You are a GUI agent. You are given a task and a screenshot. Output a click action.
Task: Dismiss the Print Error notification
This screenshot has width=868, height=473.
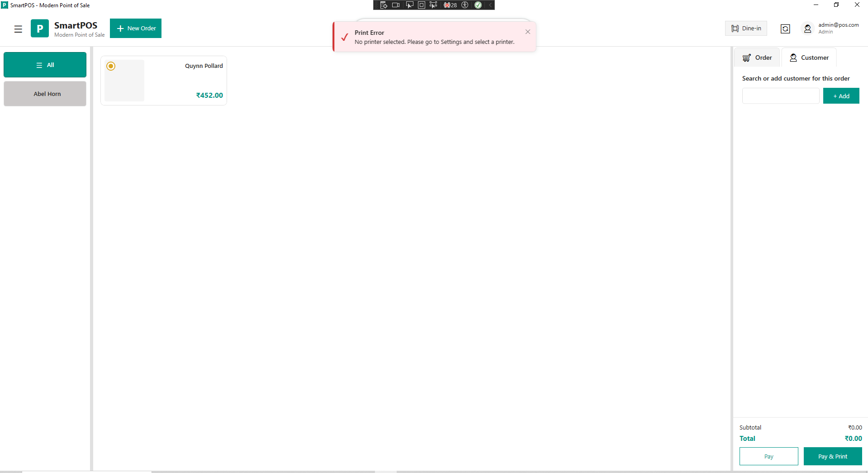click(x=527, y=32)
